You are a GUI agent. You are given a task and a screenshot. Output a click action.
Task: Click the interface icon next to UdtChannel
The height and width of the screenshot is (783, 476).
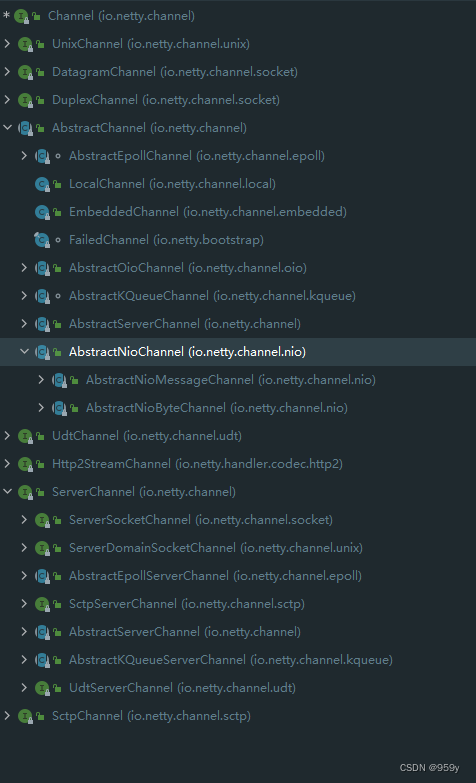click(25, 436)
